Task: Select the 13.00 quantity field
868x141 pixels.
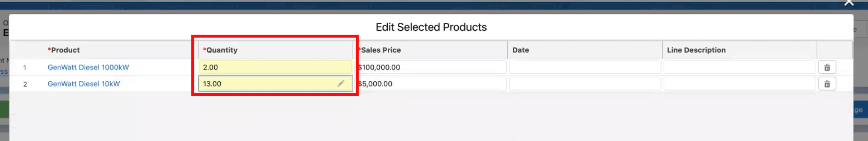Action: [x=275, y=84]
